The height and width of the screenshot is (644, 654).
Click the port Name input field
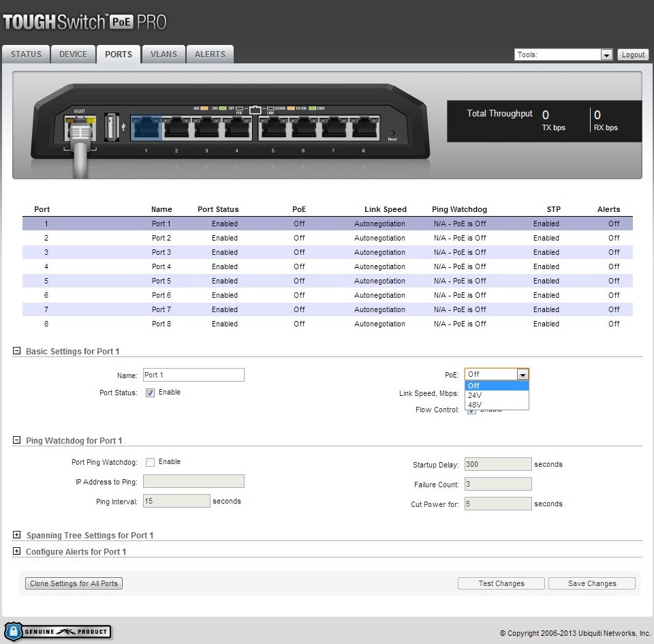coord(193,375)
